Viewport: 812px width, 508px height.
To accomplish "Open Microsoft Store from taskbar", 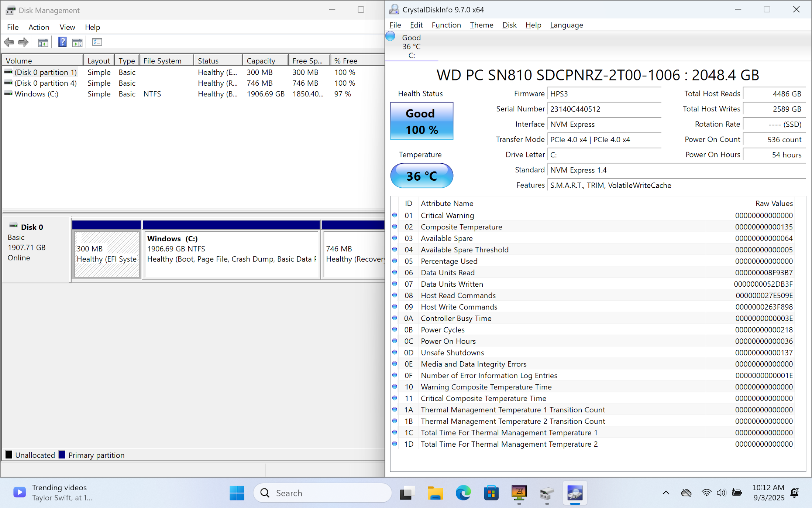I will click(x=491, y=493).
